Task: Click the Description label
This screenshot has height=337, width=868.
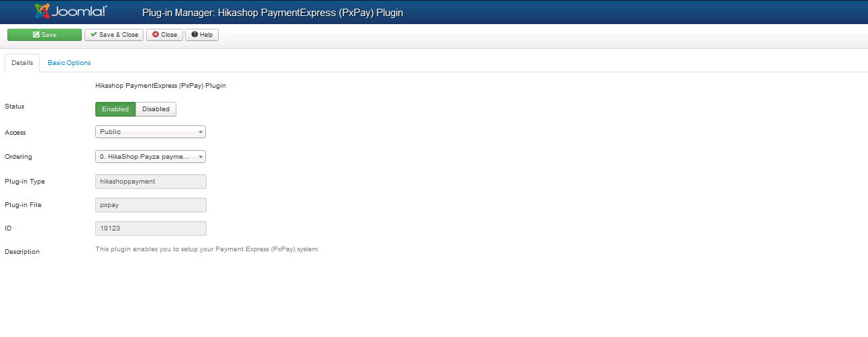Action: [22, 252]
